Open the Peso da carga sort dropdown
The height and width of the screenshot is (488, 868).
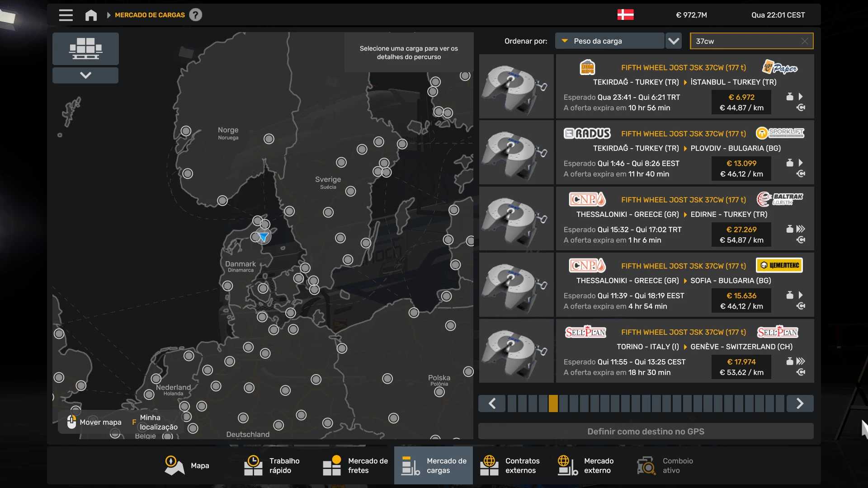click(x=609, y=41)
